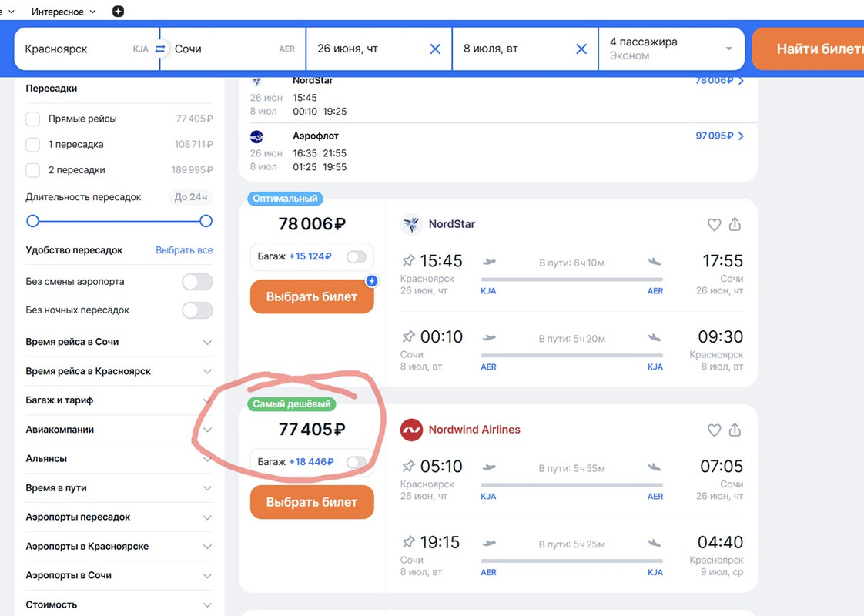Expand the Время в пути filter

[119, 488]
